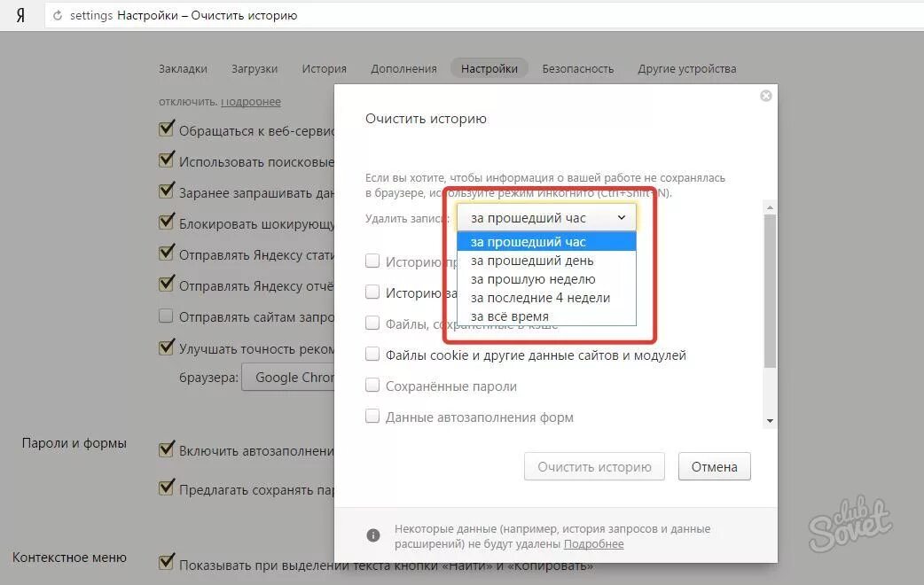Choose "за прошлую неделю" option
The width and height of the screenshot is (924, 585).
(x=546, y=279)
